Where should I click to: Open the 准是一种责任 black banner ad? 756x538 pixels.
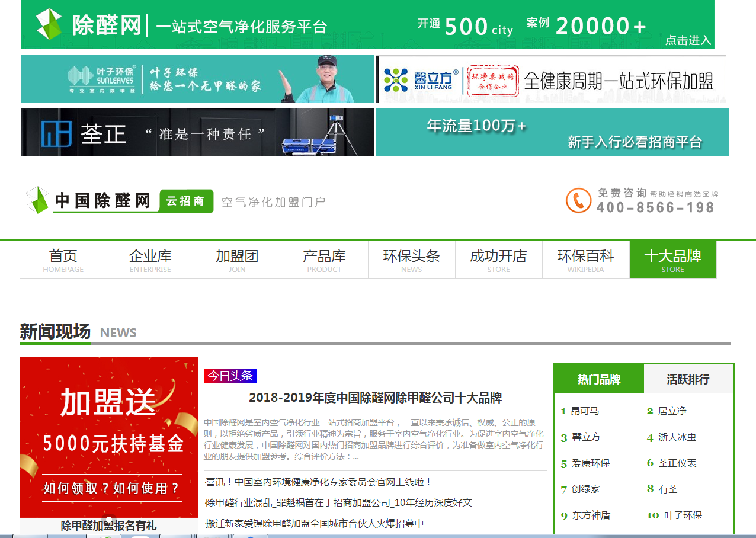[x=197, y=132]
